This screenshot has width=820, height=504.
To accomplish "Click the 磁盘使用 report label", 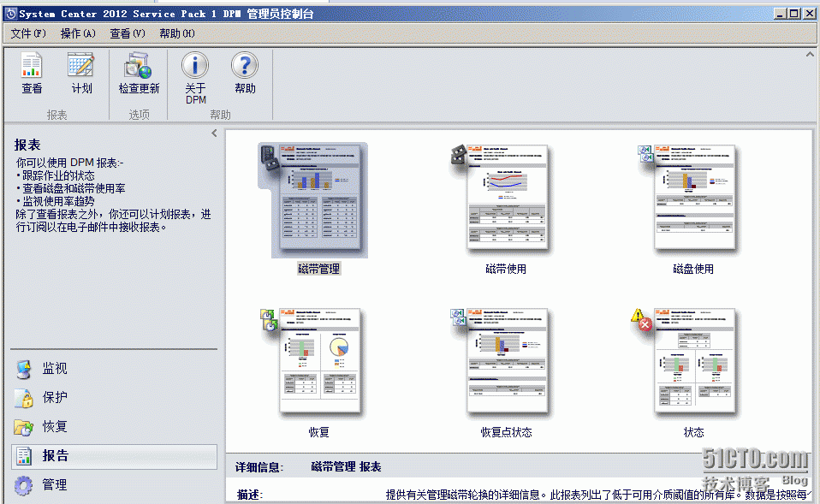I will pyautogui.click(x=693, y=269).
